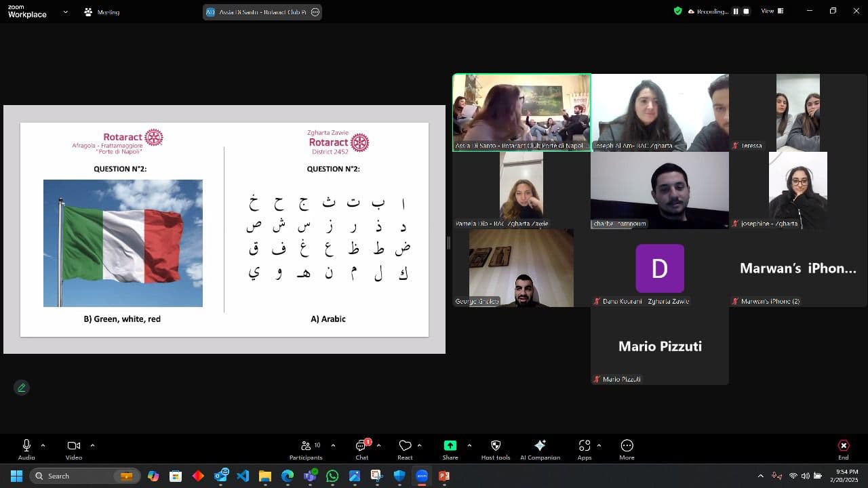Screen dimensions: 868x488
Task: Open the View layout menu
Action: point(772,12)
